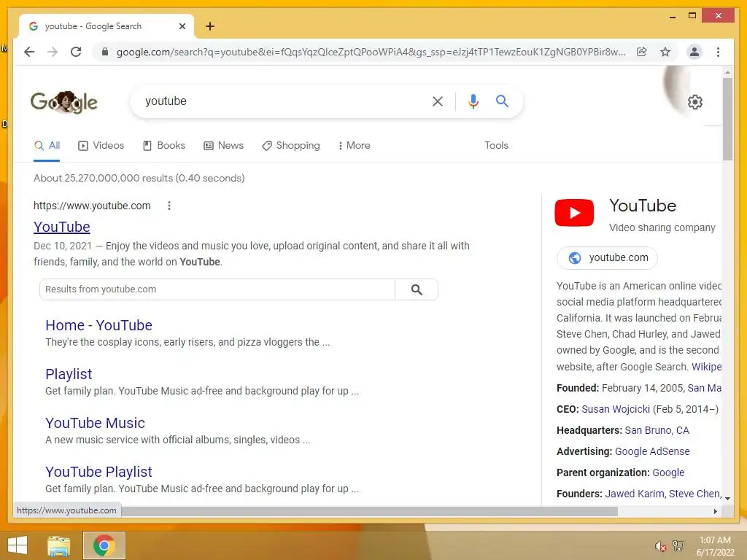This screenshot has height=560, width=747.
Task: Open the YouTube main result link
Action: pyautogui.click(x=62, y=227)
